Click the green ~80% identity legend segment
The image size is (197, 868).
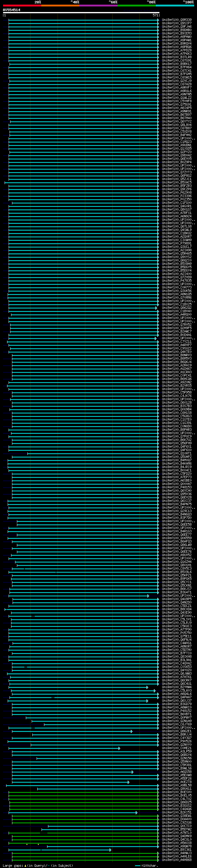pyautogui.click(x=137, y=6)
